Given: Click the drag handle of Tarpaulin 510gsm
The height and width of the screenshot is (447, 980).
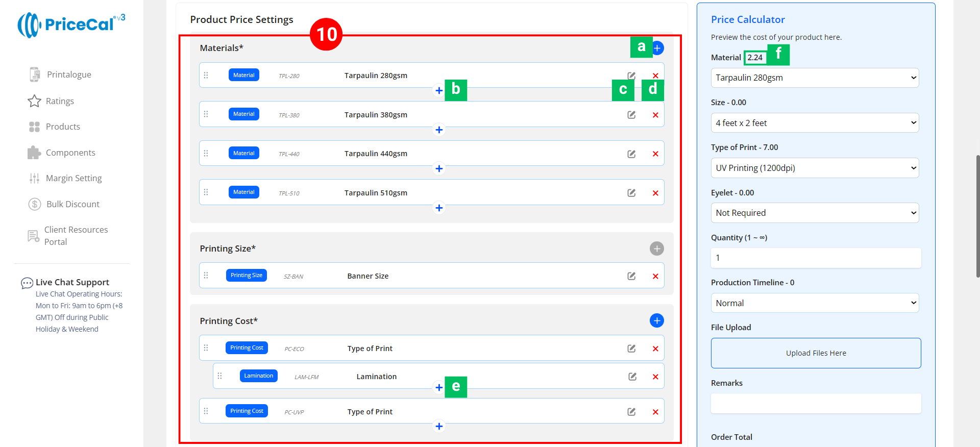Looking at the screenshot, I should click(206, 192).
